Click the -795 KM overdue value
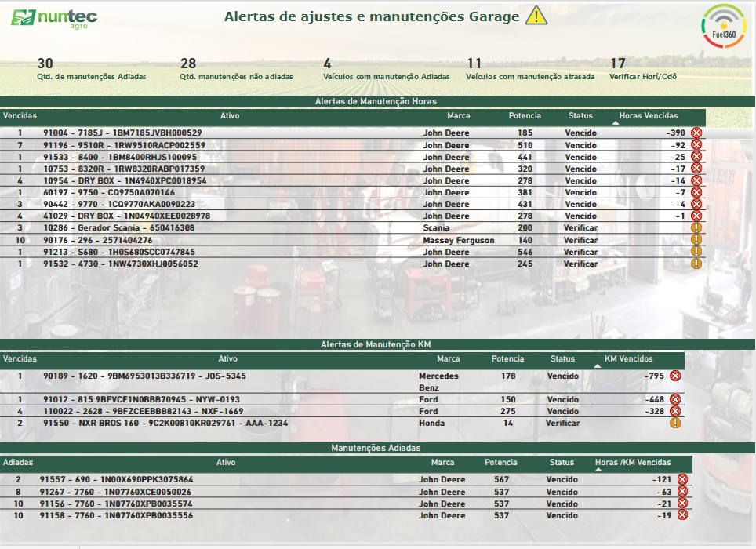The width and height of the screenshot is (756, 549). pyautogui.click(x=654, y=376)
